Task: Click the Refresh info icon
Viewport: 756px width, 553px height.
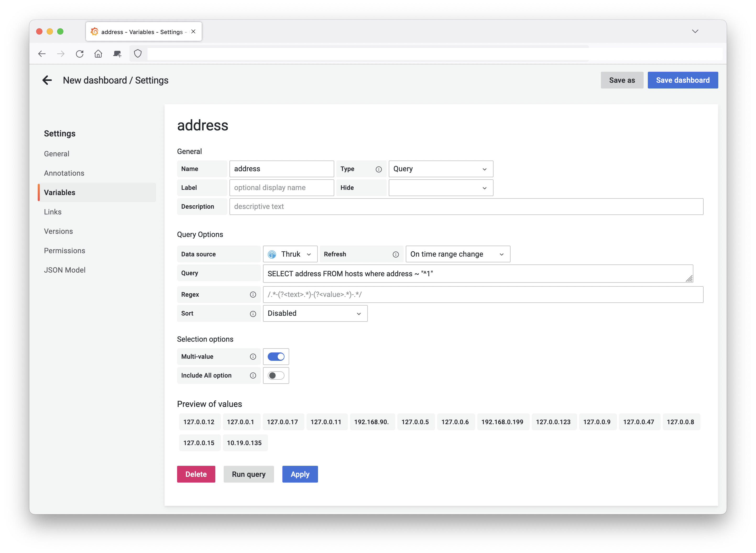Action: click(x=395, y=255)
